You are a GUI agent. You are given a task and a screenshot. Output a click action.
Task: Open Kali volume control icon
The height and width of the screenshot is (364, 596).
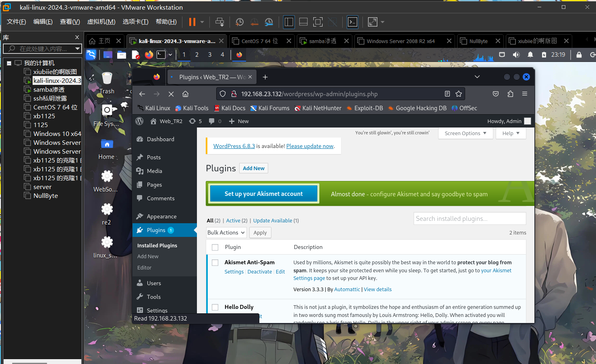pos(516,55)
